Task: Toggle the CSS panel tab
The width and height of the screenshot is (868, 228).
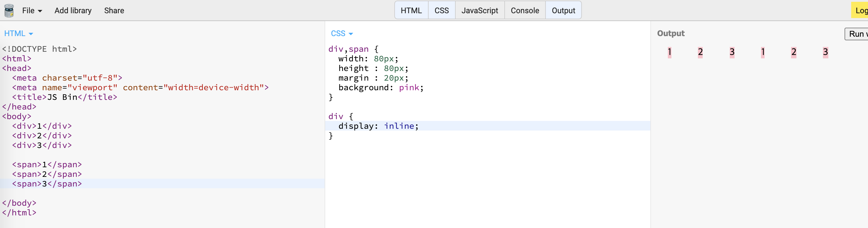Action: [442, 11]
